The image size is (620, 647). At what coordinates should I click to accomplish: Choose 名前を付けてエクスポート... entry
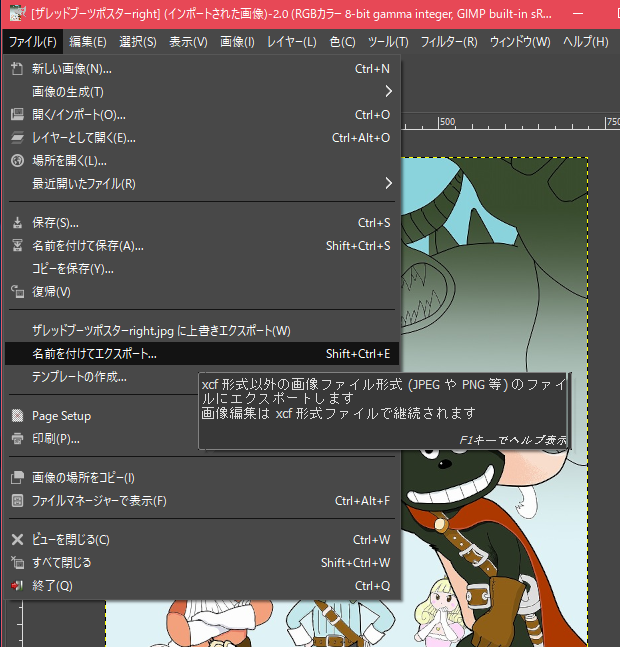(x=202, y=354)
